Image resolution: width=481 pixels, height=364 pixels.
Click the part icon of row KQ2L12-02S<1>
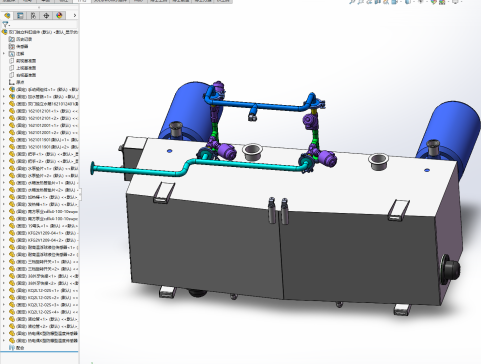(x=12, y=290)
